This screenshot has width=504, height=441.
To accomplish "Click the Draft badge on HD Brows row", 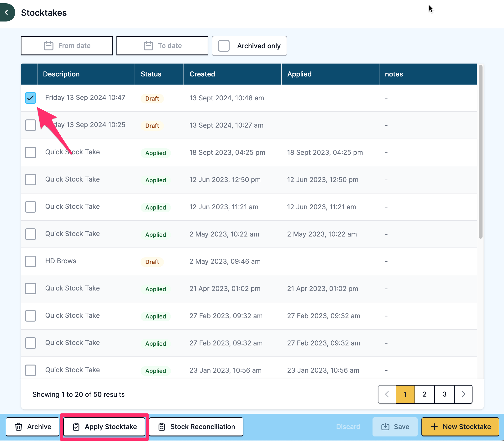I will coord(152,262).
